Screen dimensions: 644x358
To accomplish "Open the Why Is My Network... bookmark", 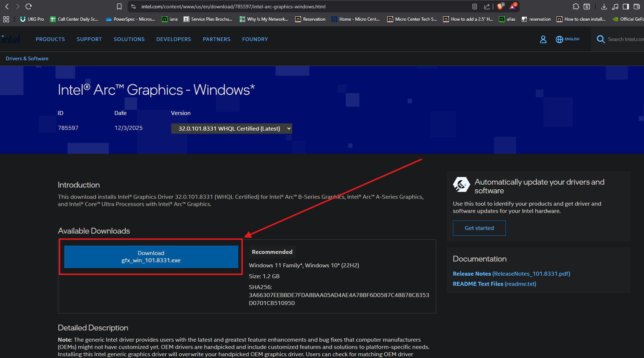I will (x=264, y=19).
